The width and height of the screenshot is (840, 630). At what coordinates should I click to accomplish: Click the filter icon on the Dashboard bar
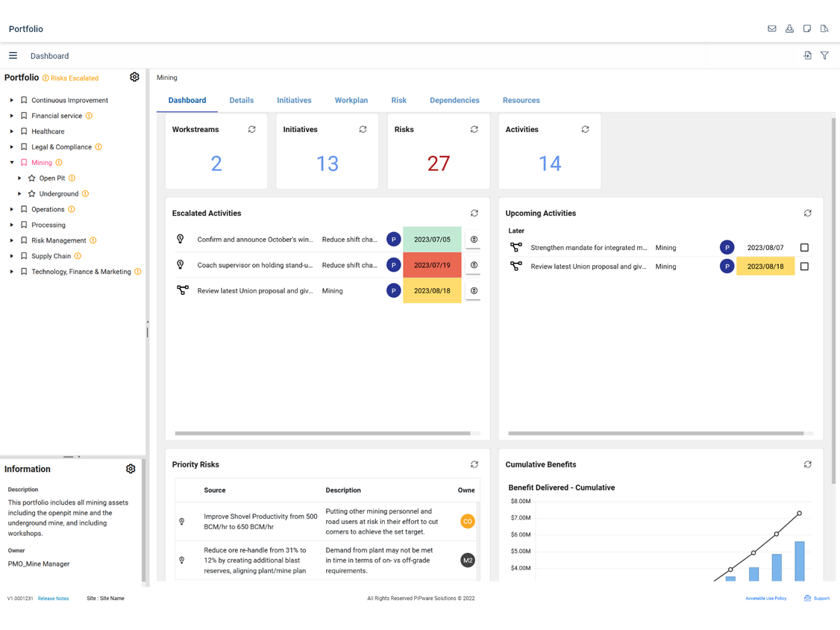[x=824, y=55]
